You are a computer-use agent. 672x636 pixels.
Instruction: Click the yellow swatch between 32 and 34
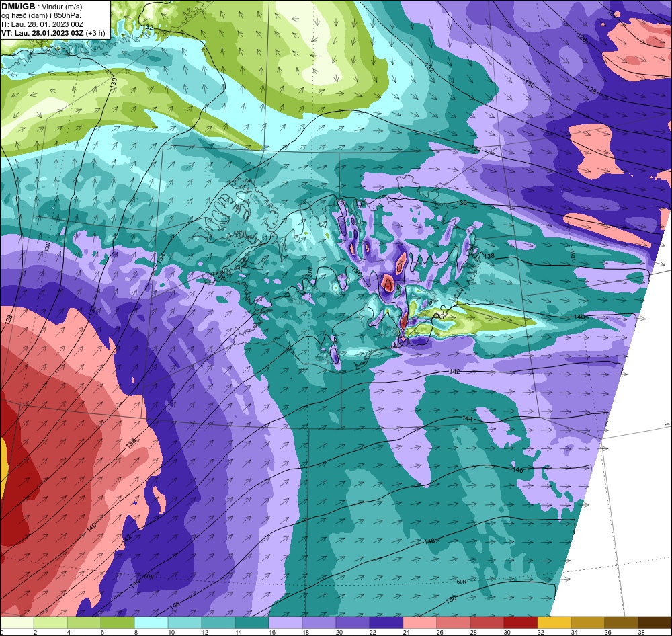[554, 623]
